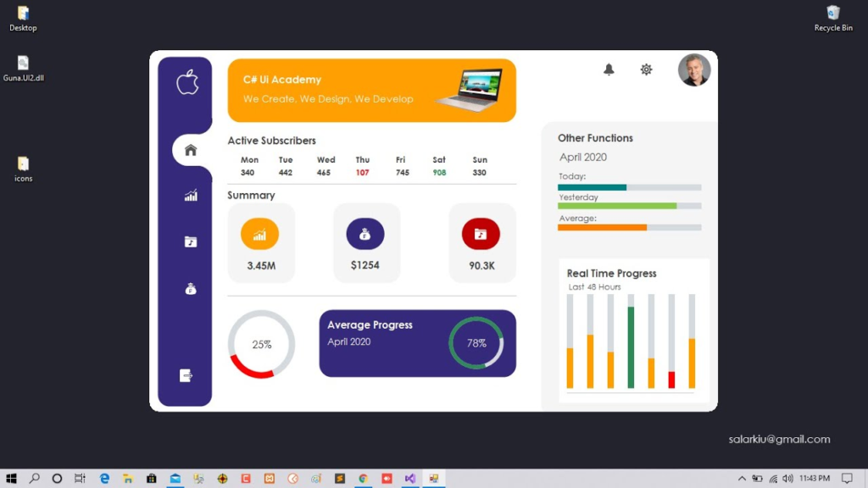
Task: Click the laptop image in banner
Action: (x=470, y=90)
